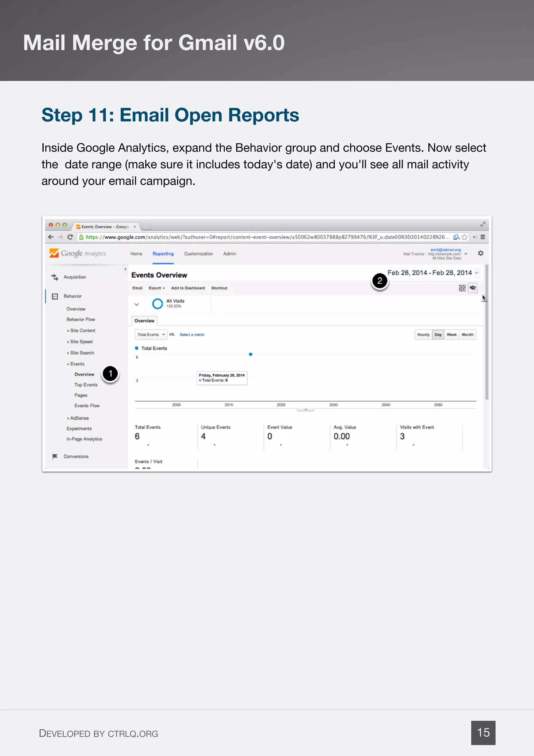Open Behavior Overview in sidebar
534x756 pixels.
point(76,309)
